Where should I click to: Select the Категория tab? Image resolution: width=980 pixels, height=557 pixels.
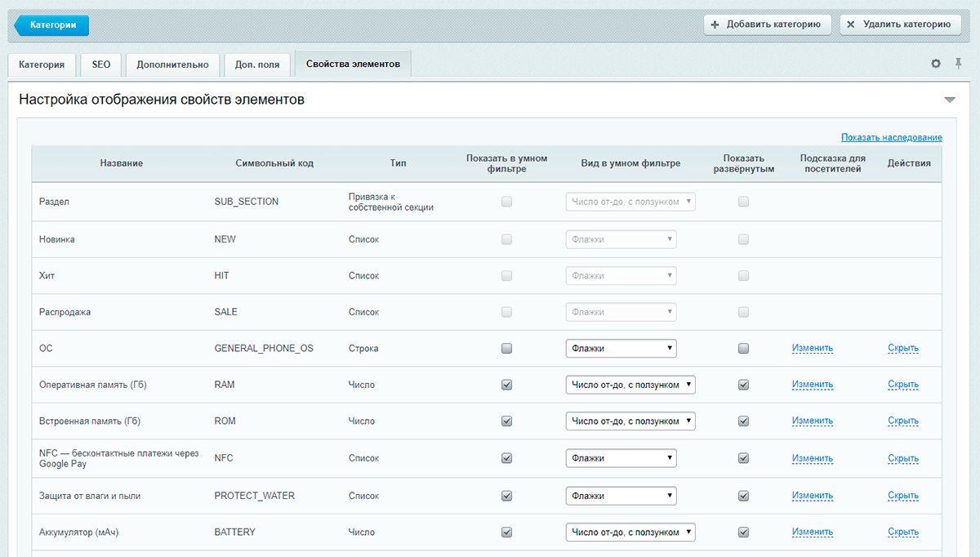click(42, 65)
